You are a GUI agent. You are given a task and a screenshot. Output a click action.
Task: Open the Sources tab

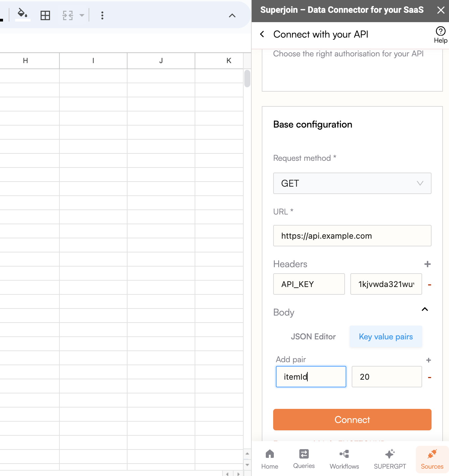point(432,459)
